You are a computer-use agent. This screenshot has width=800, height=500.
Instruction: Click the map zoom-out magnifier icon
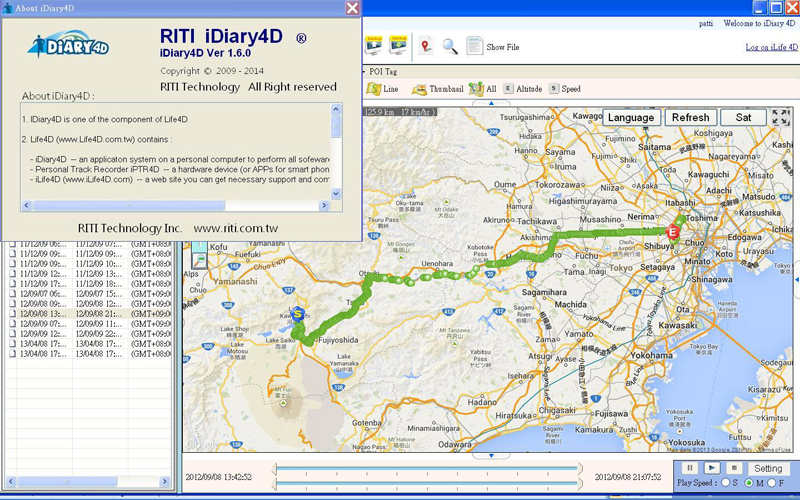click(x=199, y=261)
